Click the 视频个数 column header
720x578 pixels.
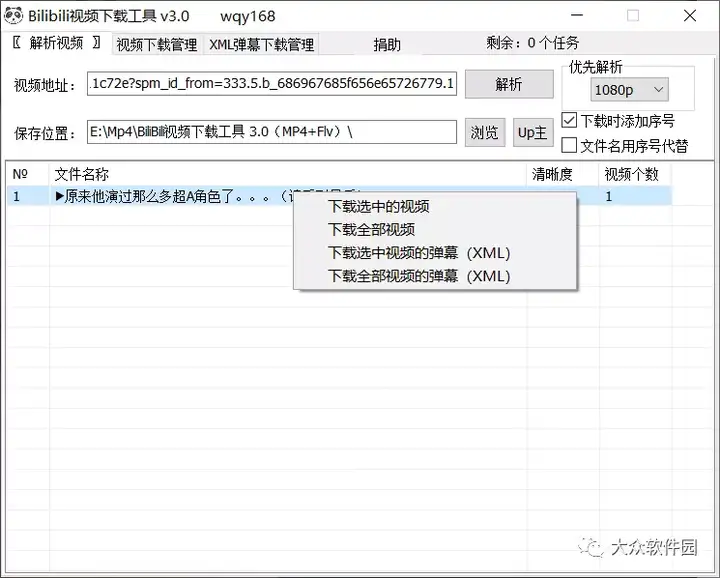(635, 174)
